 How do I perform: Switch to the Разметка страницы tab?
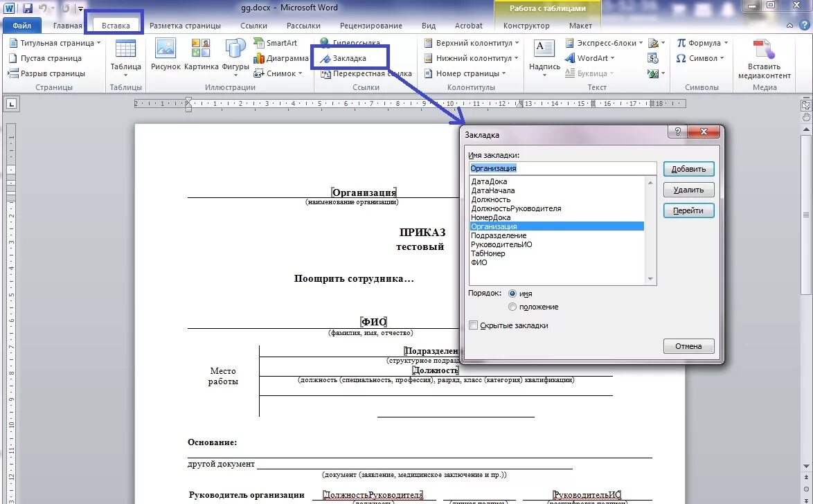185,26
